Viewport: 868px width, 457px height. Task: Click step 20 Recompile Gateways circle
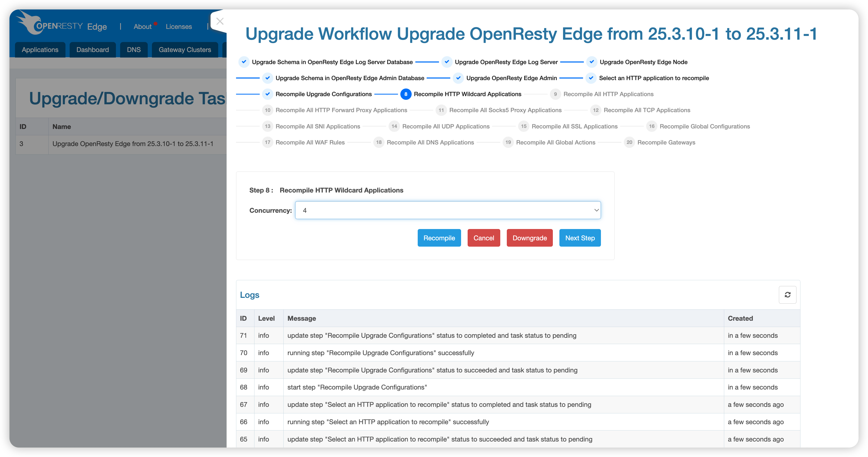[x=629, y=142]
